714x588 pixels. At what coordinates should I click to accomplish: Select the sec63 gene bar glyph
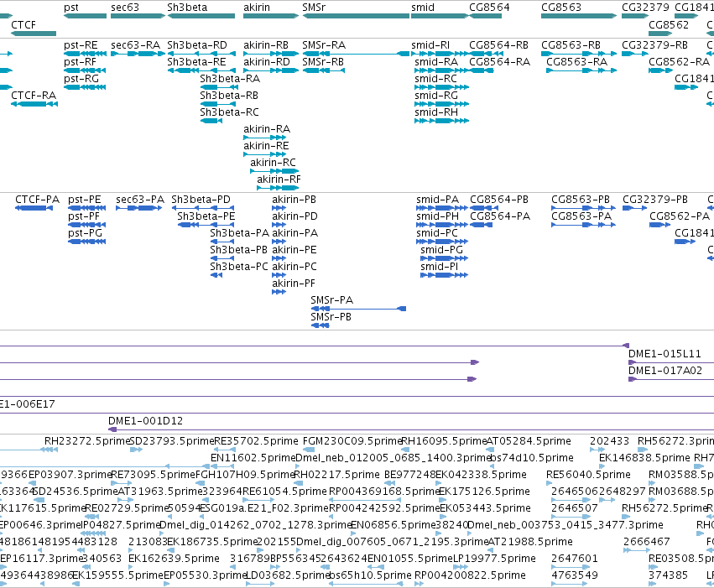[x=138, y=16]
